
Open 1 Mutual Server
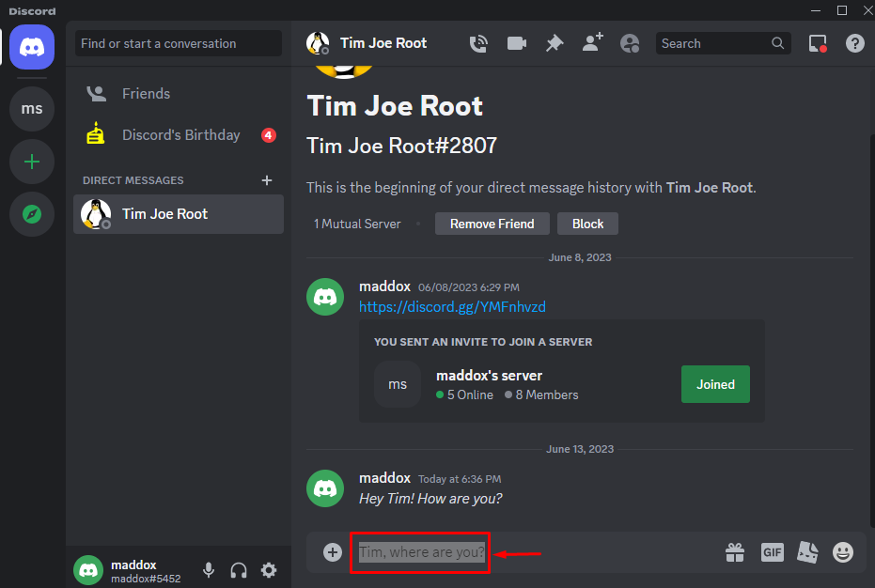pyautogui.click(x=357, y=224)
